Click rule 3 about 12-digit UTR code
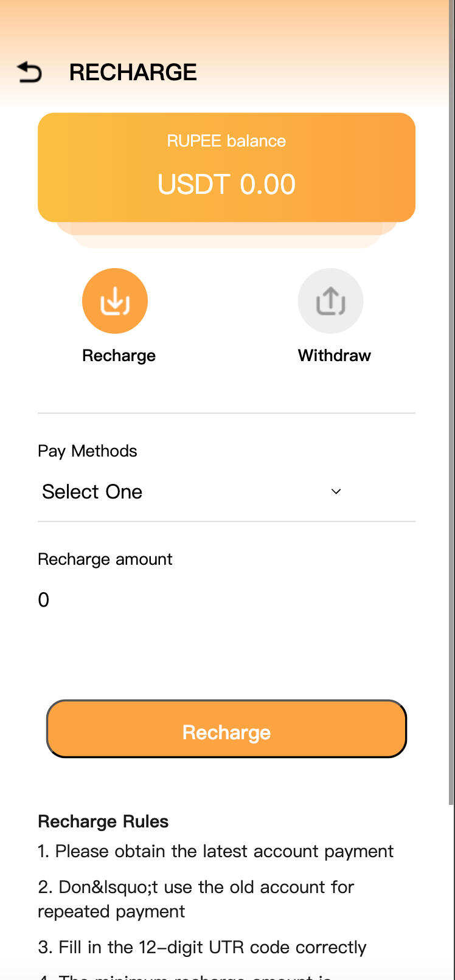Image resolution: width=455 pixels, height=980 pixels. 202,947
